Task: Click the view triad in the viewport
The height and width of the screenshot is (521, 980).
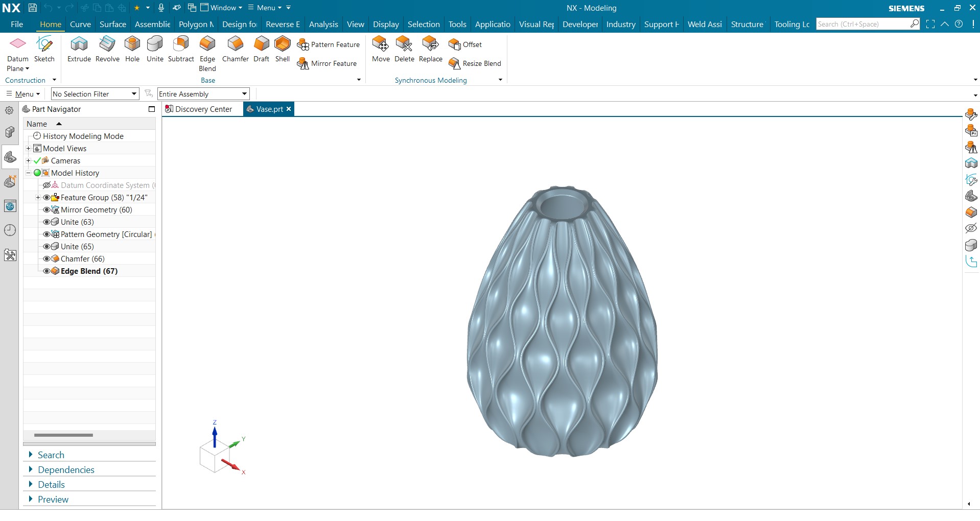Action: pos(221,448)
